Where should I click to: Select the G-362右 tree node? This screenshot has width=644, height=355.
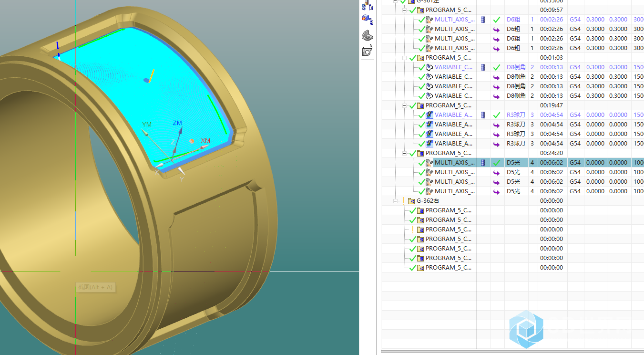pyautogui.click(x=428, y=201)
